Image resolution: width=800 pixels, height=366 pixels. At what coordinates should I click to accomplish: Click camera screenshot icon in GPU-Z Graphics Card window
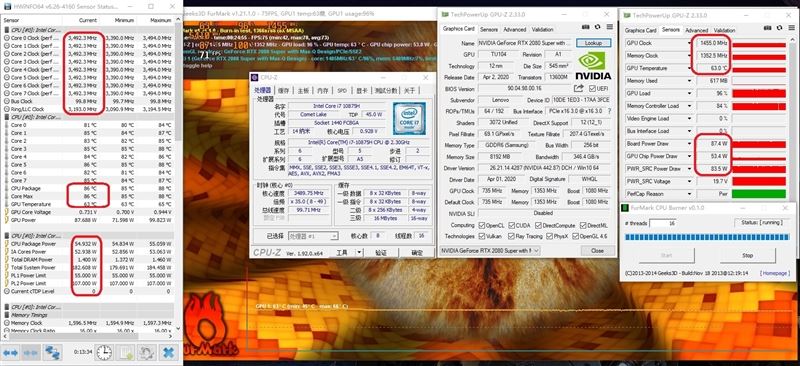(x=586, y=27)
